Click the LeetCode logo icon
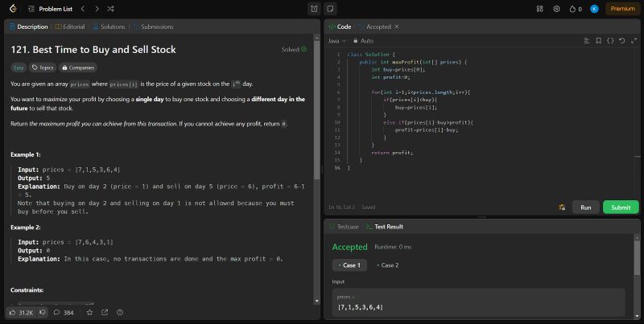This screenshot has width=644, height=324. (11, 9)
